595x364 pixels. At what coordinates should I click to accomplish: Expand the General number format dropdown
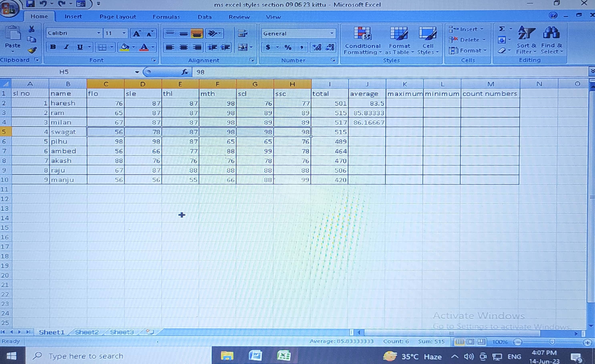click(332, 33)
